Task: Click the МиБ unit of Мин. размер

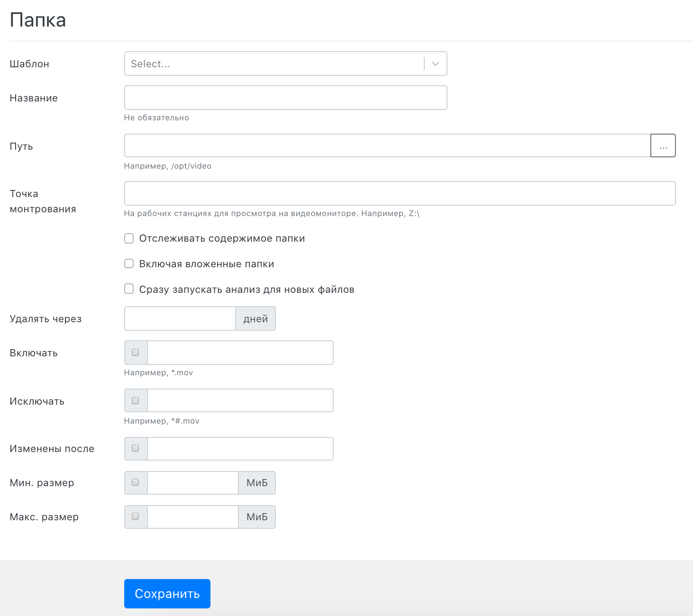Action: [x=257, y=483]
